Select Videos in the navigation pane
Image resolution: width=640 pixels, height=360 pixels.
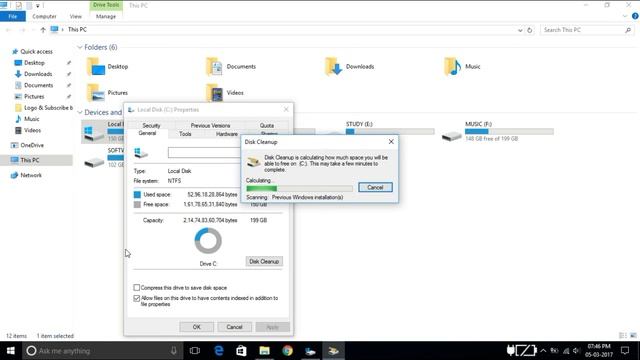pyautogui.click(x=32, y=130)
